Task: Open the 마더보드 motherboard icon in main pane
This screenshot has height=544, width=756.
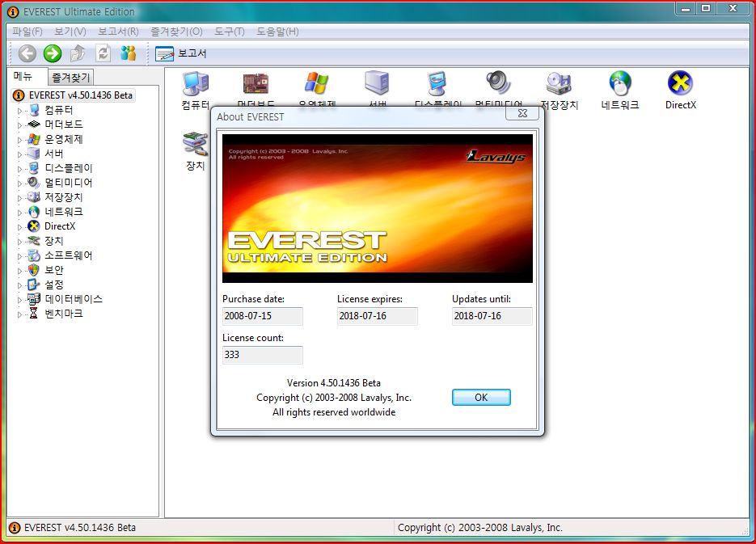Action: point(256,90)
